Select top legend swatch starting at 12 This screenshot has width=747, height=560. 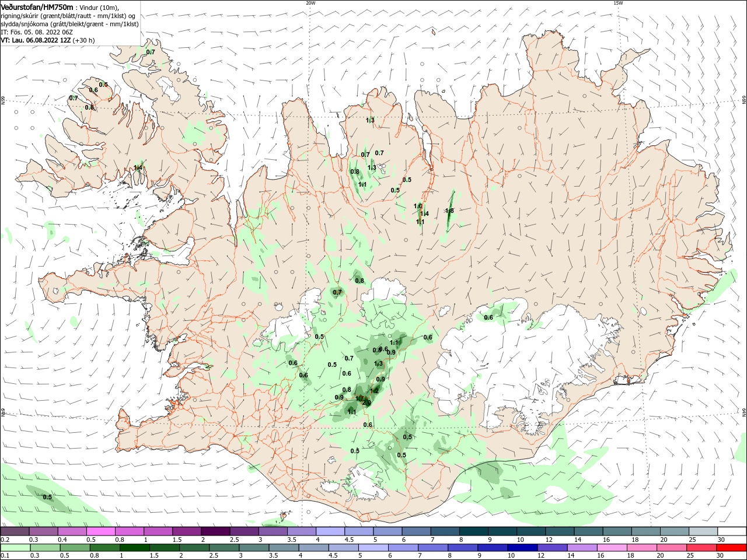(559, 531)
